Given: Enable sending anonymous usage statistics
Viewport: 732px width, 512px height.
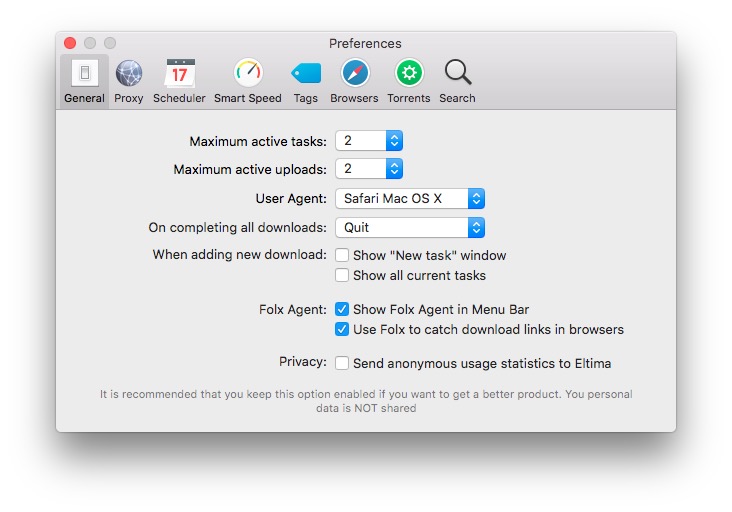Looking at the screenshot, I should pos(342,363).
